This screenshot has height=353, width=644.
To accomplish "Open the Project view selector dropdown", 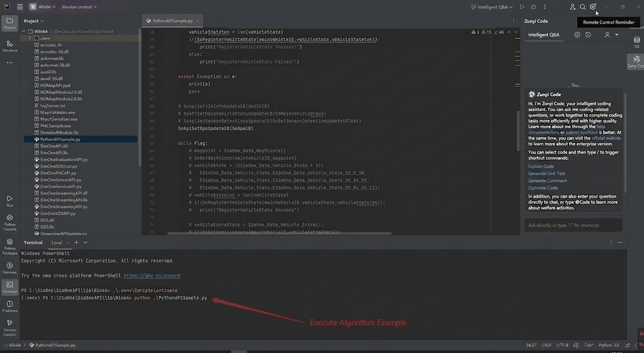I will (34, 21).
